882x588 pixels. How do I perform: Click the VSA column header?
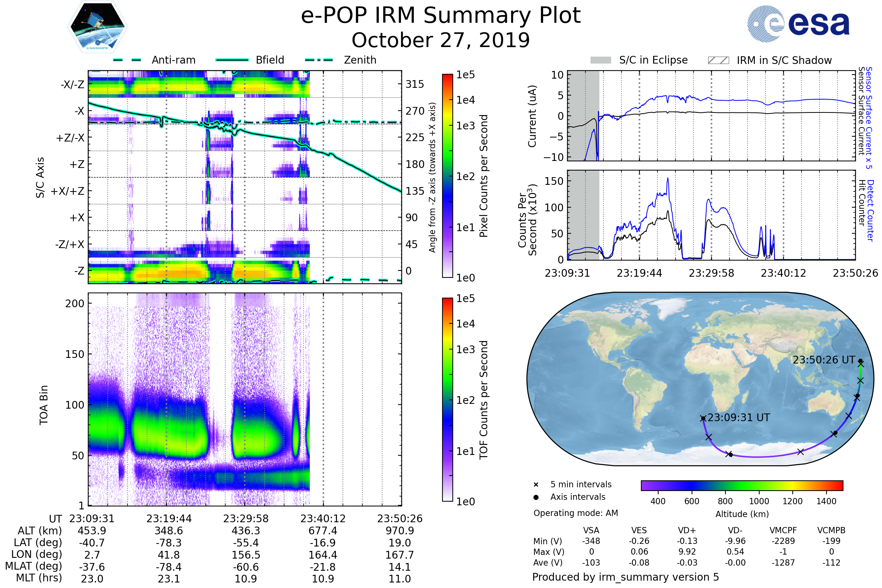coord(591,530)
